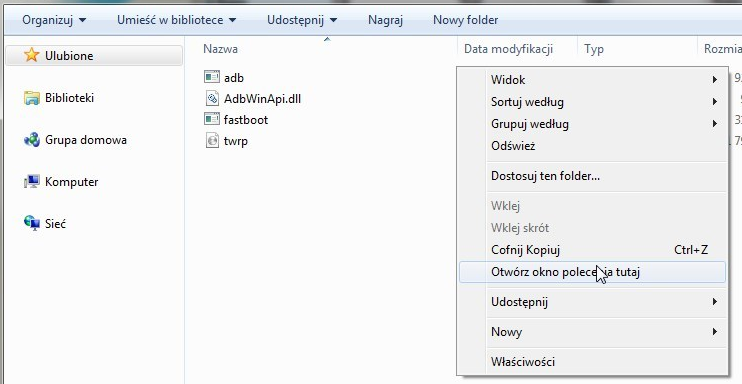Image resolution: width=742 pixels, height=384 pixels.
Task: Select Otwórz okno polecenia tutaj
Action: pos(592,272)
